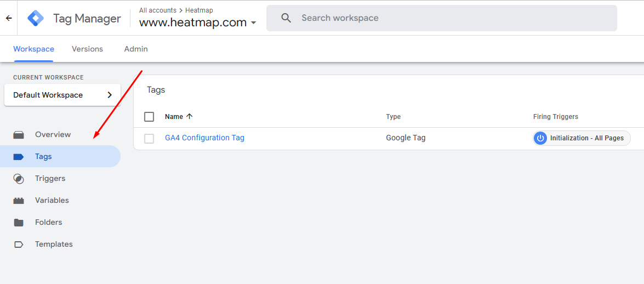
Task: Click the Type column header
Action: point(394,117)
